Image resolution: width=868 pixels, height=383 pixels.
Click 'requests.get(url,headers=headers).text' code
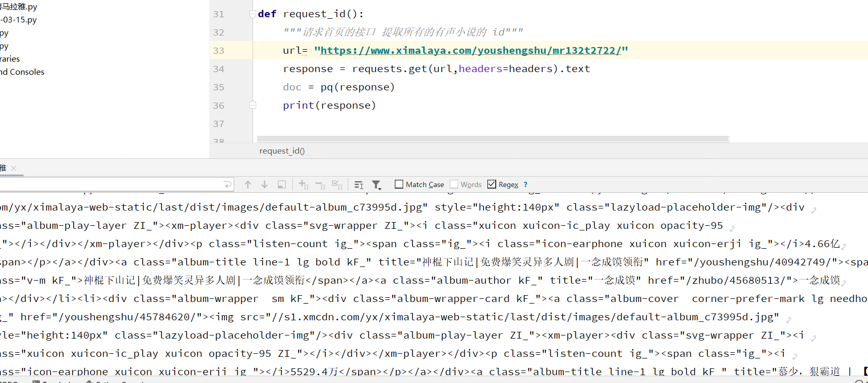tap(471, 69)
